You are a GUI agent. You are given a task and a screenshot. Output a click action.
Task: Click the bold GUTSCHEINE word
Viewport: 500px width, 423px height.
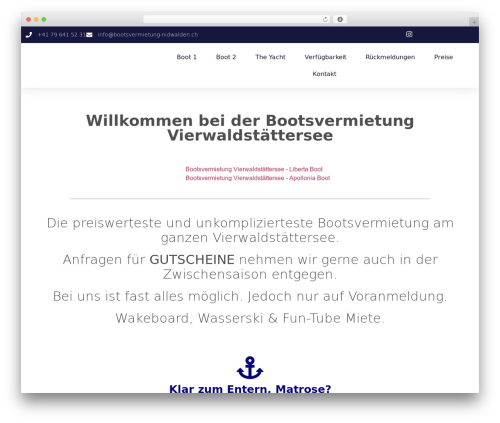tap(192, 260)
